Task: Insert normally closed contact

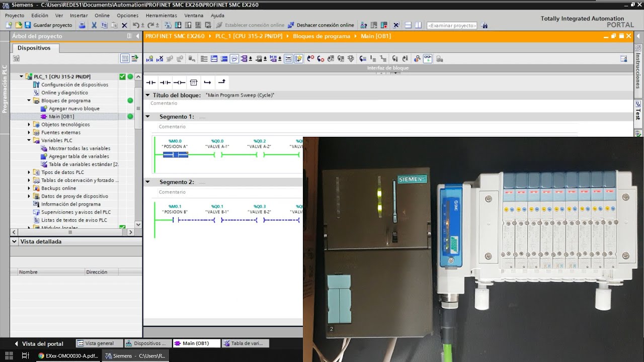Action: pos(165,82)
